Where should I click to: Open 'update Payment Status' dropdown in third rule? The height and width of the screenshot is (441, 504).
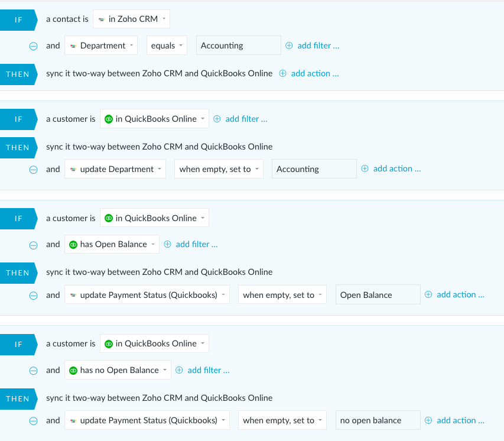pos(147,294)
